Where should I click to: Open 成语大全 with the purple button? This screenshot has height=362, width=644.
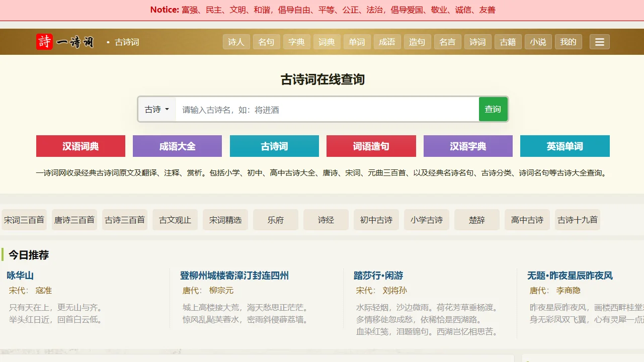pyautogui.click(x=177, y=146)
